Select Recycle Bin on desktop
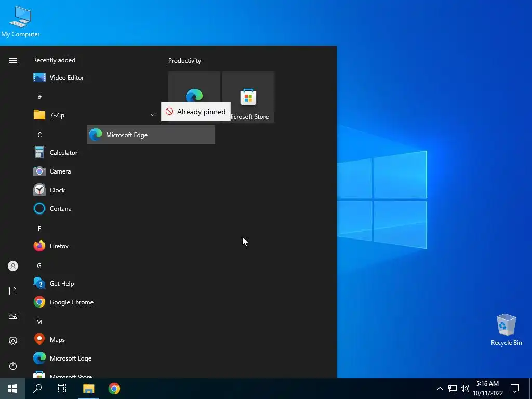This screenshot has height=399, width=532. (x=506, y=330)
